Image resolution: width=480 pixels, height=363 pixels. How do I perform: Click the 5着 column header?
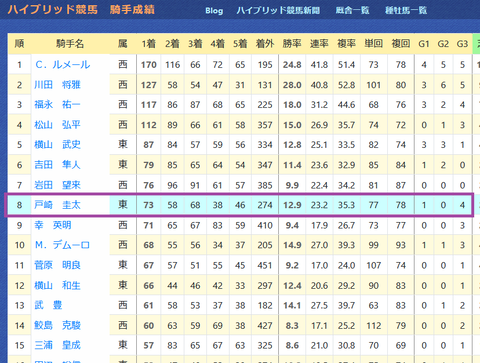(x=240, y=44)
